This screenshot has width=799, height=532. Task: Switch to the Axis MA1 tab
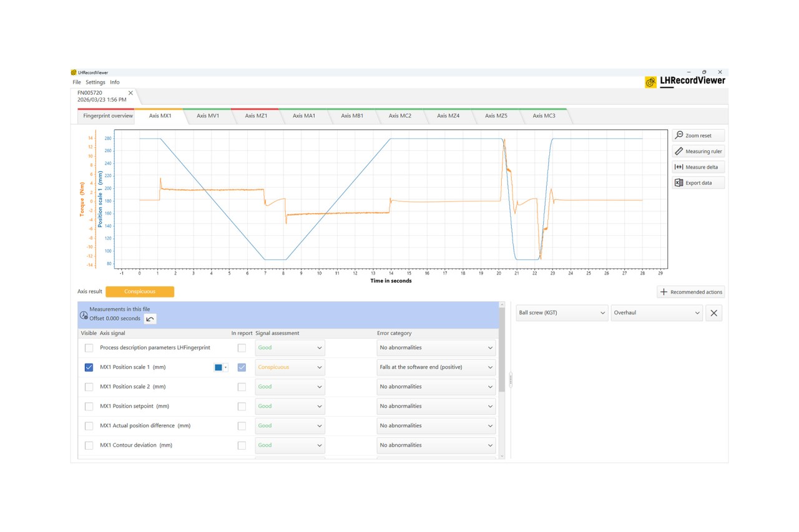pos(304,116)
